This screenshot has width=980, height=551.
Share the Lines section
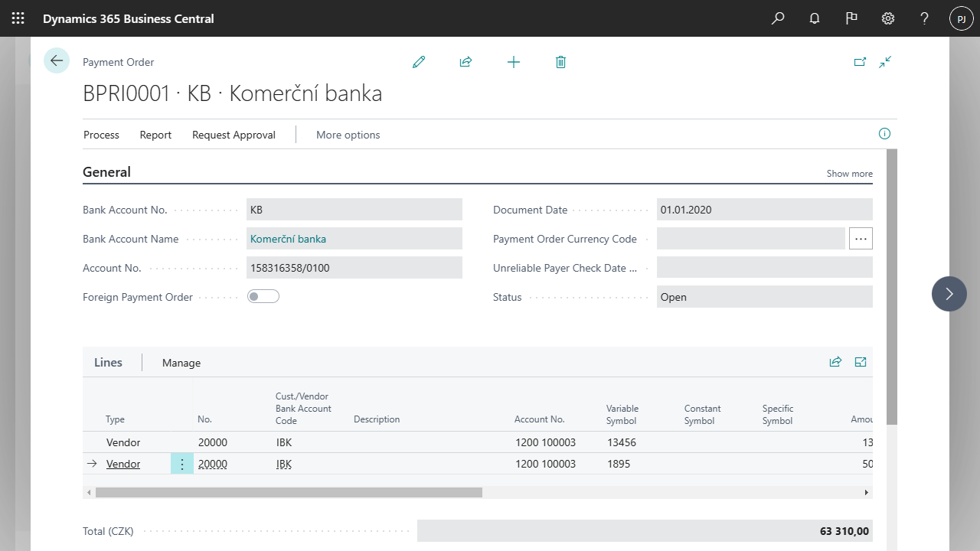pos(835,362)
